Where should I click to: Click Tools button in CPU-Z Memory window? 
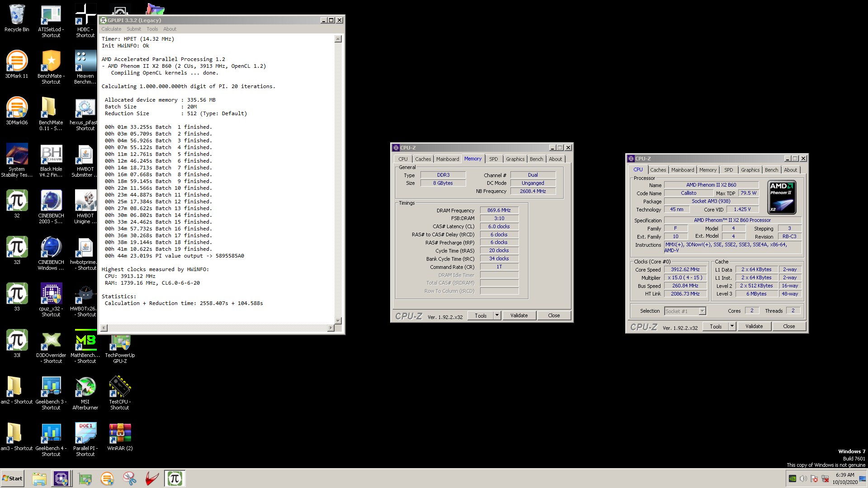(481, 315)
